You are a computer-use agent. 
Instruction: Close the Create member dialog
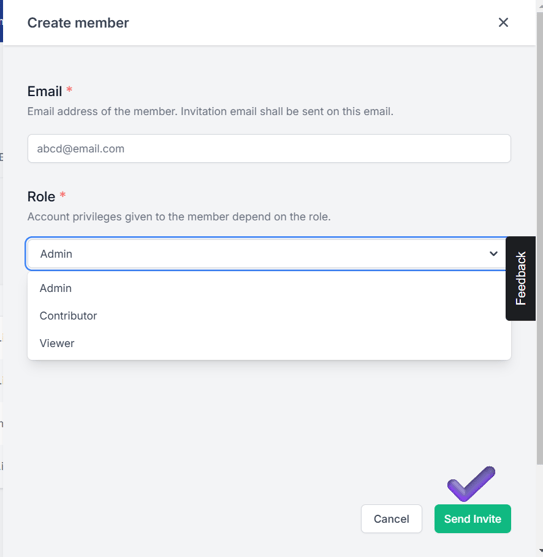point(503,22)
